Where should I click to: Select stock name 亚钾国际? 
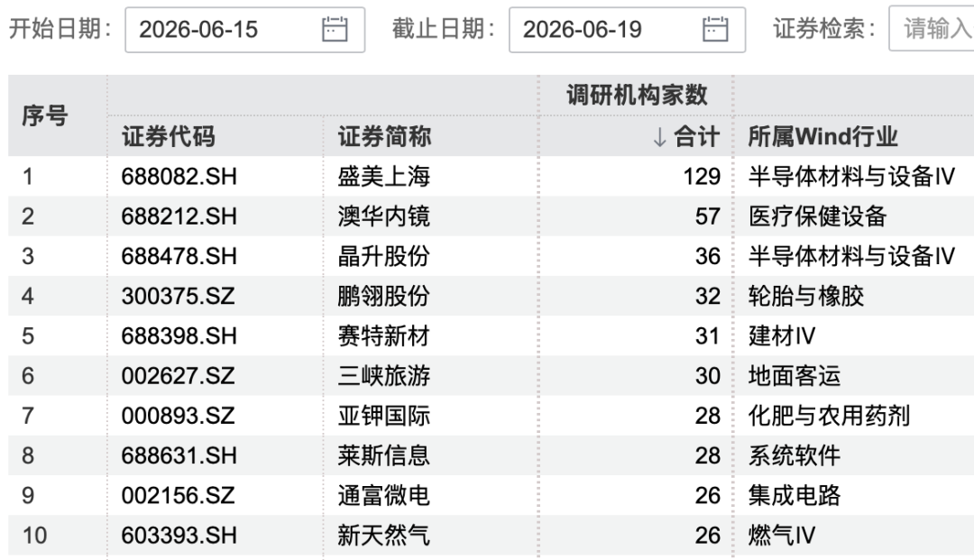click(x=384, y=416)
